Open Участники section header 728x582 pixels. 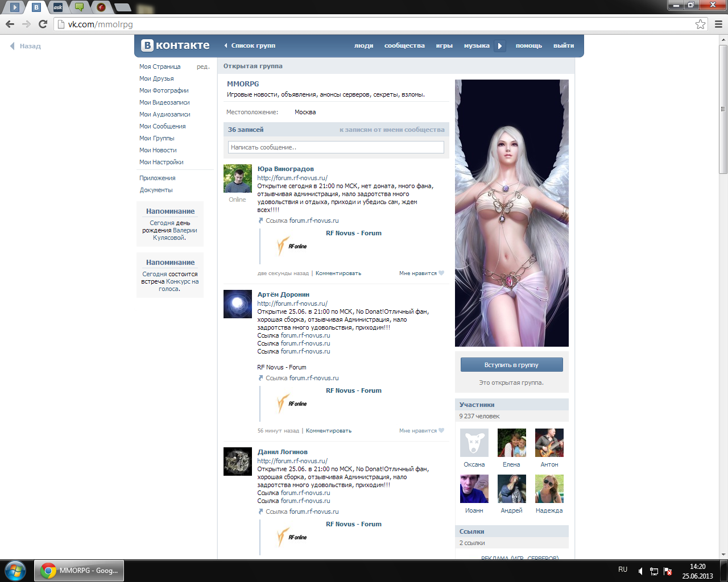tap(512, 405)
